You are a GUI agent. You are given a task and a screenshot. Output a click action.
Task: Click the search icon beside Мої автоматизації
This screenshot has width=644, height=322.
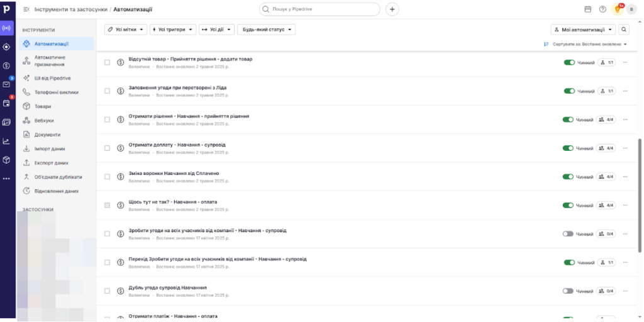pyautogui.click(x=624, y=30)
